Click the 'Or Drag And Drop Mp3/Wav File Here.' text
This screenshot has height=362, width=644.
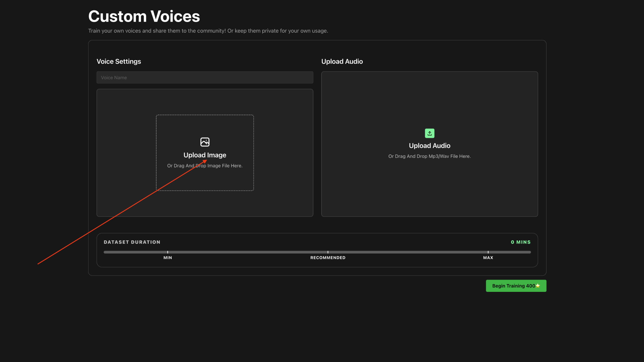pyautogui.click(x=429, y=156)
